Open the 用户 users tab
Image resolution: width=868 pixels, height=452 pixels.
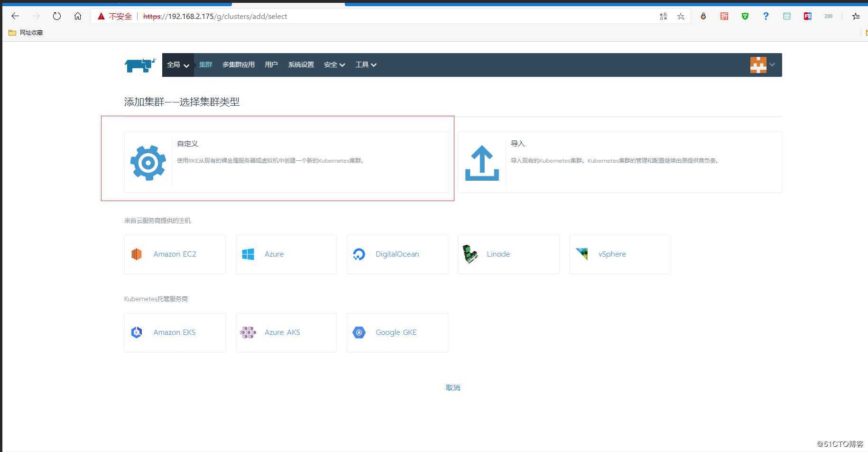(x=271, y=65)
